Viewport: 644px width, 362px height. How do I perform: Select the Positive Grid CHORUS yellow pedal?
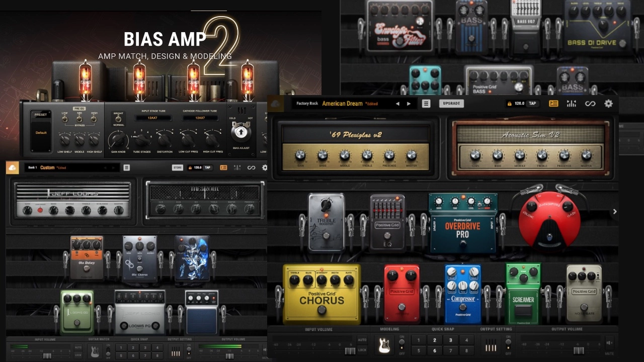(x=322, y=294)
